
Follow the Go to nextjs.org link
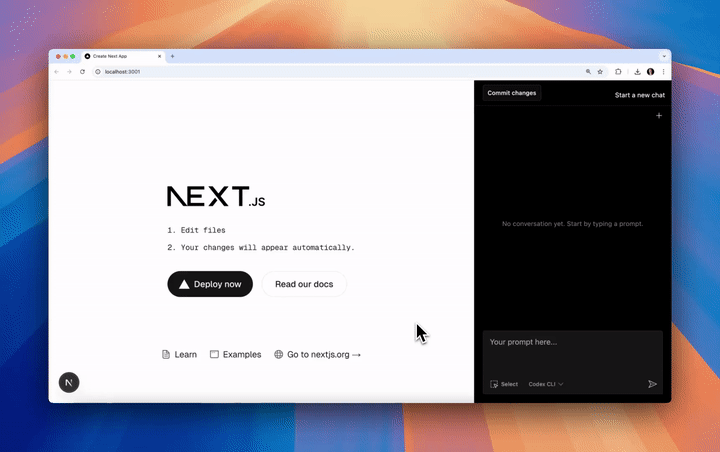click(x=317, y=354)
